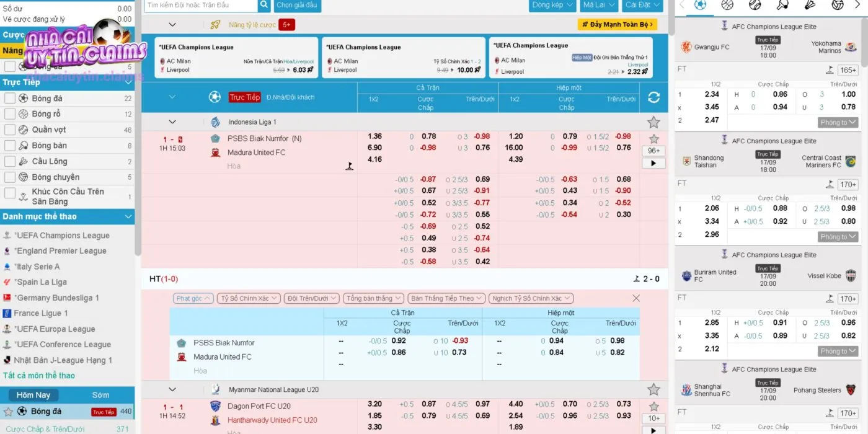Click the search magnifier icon
Screen dimensions: 868x434
[x=264, y=5]
